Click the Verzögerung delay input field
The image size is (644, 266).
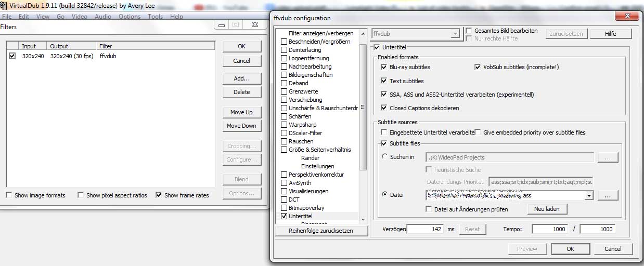click(426, 229)
